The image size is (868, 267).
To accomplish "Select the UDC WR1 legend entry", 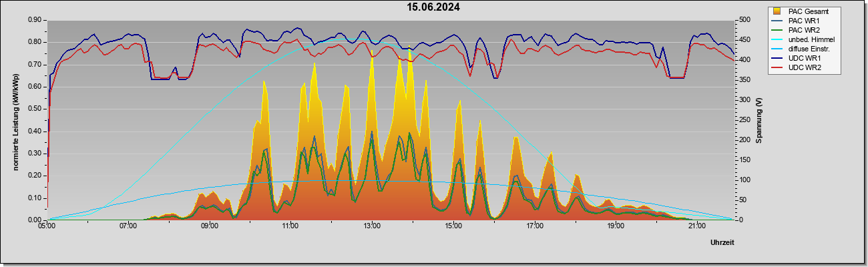I will pos(805,58).
